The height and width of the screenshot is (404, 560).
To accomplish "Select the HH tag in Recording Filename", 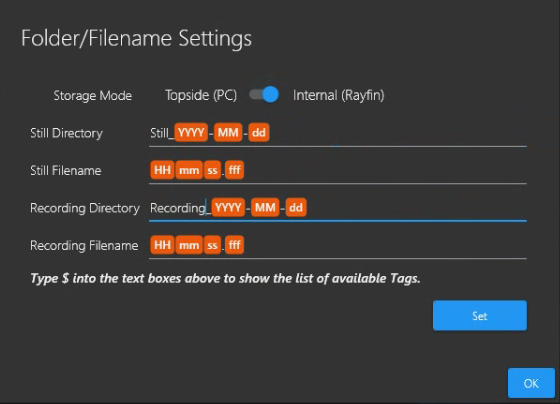I will click(162, 245).
